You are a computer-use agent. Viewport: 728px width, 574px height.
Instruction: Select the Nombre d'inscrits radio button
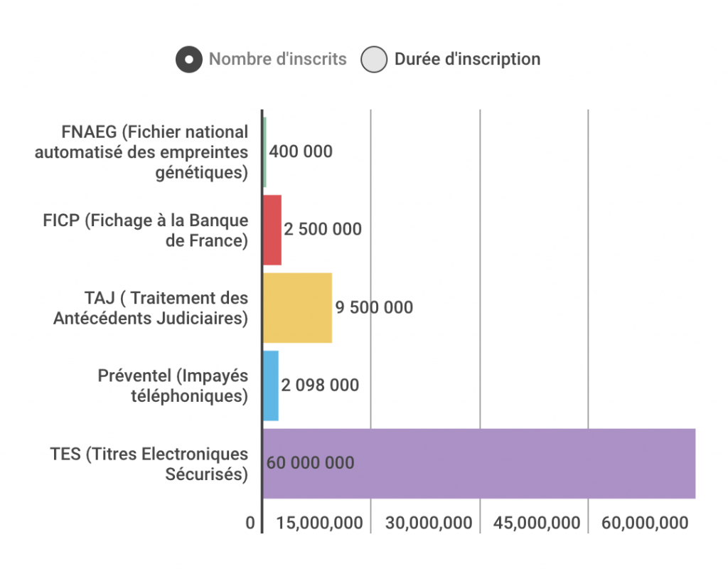click(188, 59)
